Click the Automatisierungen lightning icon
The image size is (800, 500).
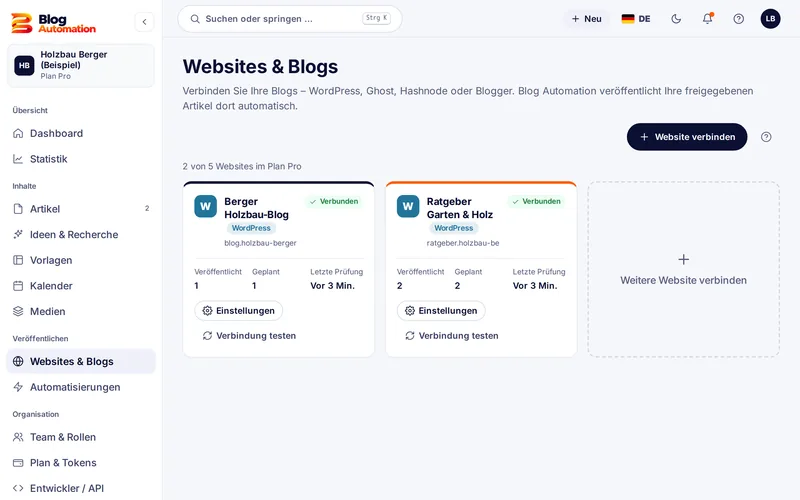coord(18,387)
